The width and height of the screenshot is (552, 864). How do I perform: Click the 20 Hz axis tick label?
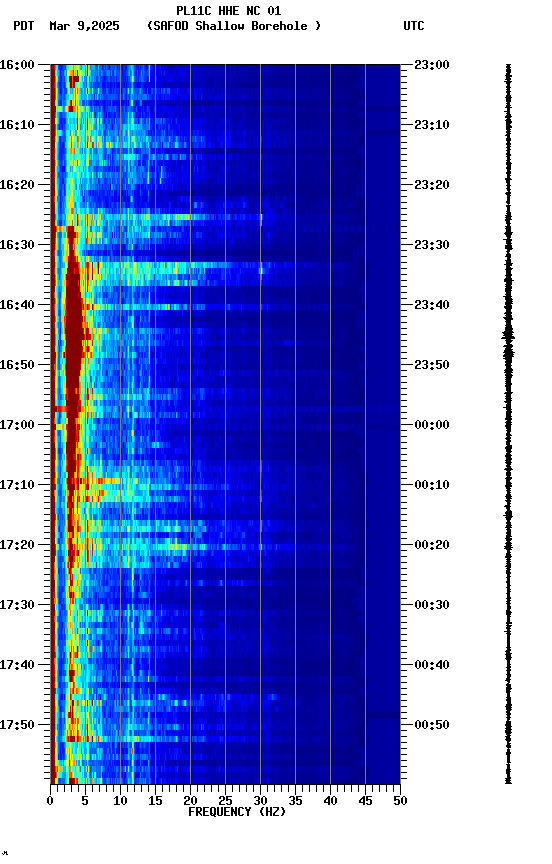click(x=190, y=801)
